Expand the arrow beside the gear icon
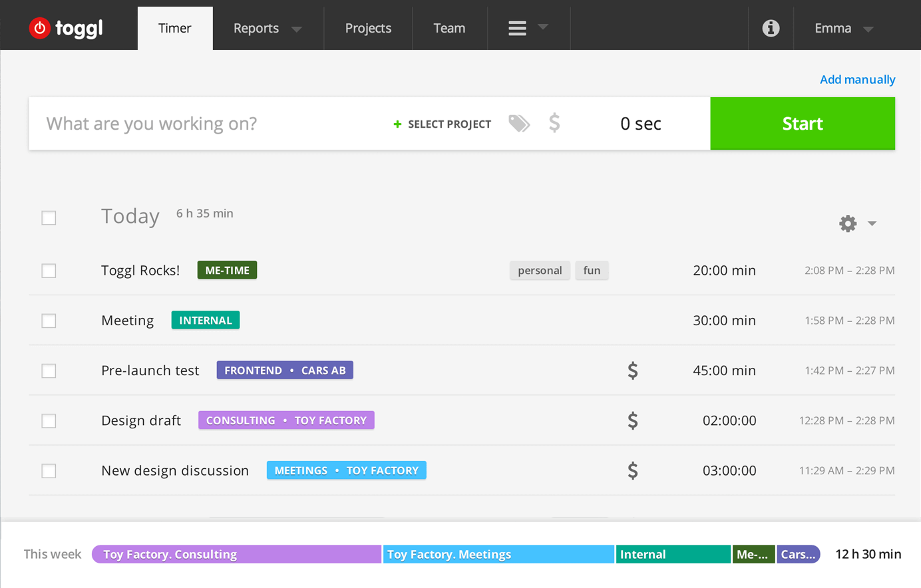Image resolution: width=921 pixels, height=588 pixels. point(872,223)
